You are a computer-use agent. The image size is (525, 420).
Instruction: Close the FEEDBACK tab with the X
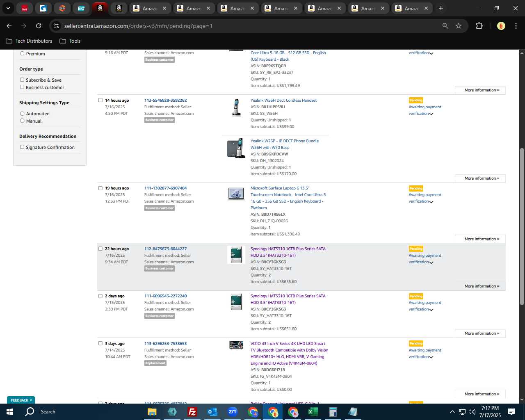(x=31, y=400)
